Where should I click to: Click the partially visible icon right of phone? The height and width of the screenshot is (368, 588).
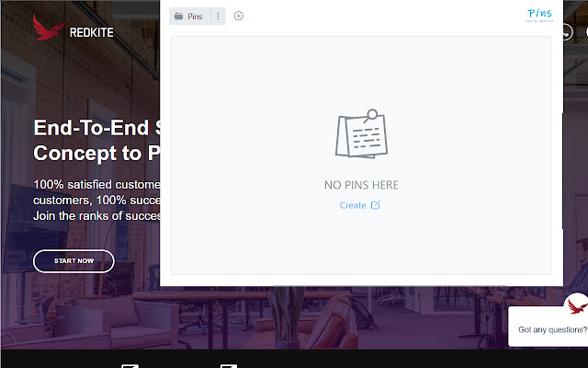click(x=586, y=32)
